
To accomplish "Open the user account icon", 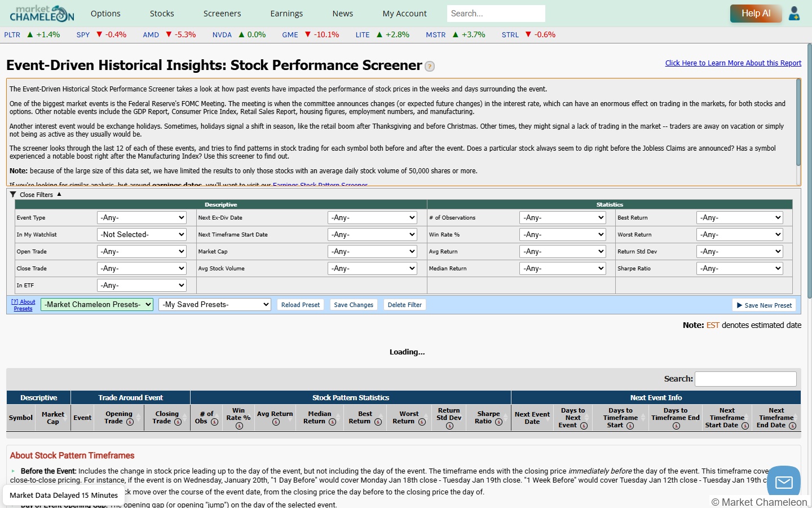I will (794, 13).
